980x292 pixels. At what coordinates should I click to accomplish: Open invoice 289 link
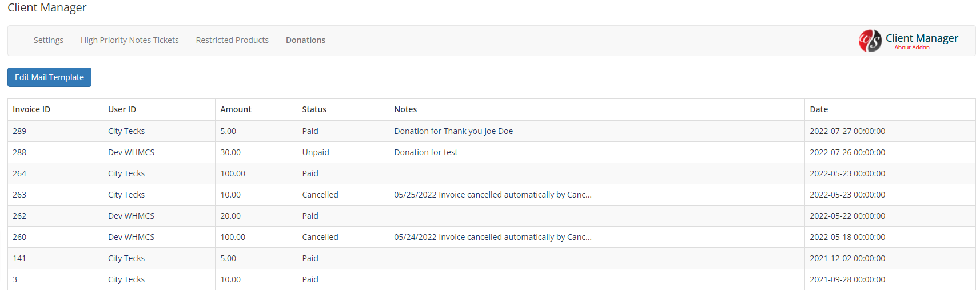(19, 131)
